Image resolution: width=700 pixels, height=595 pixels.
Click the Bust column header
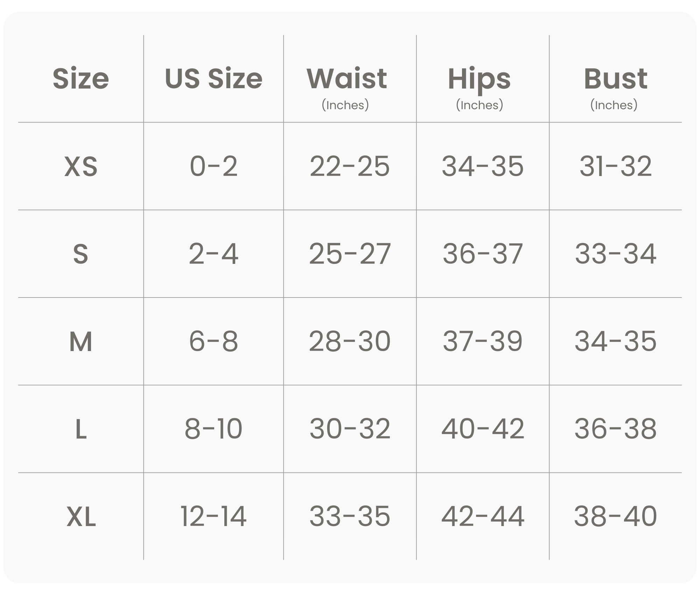615,79
